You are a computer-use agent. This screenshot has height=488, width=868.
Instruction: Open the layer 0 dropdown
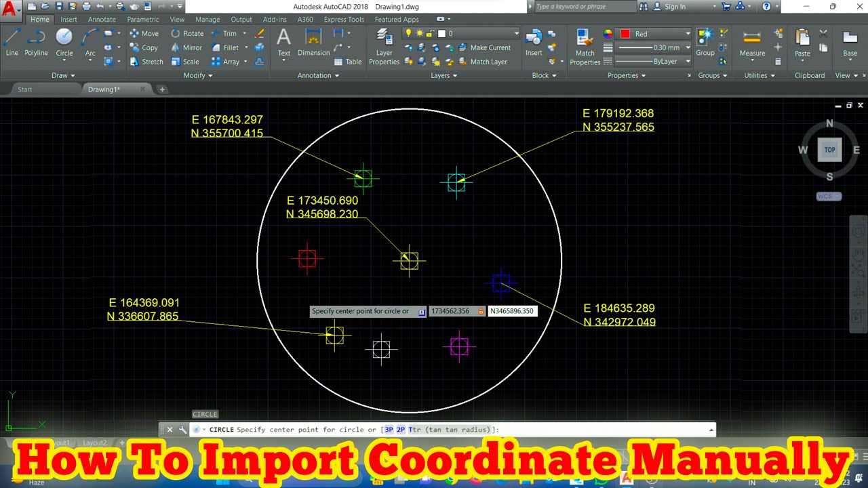tap(517, 33)
